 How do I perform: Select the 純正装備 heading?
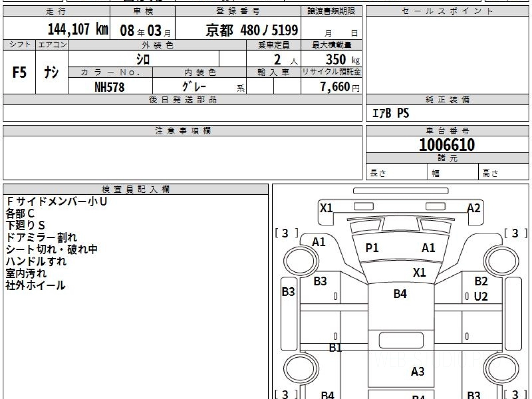pyautogui.click(x=447, y=99)
